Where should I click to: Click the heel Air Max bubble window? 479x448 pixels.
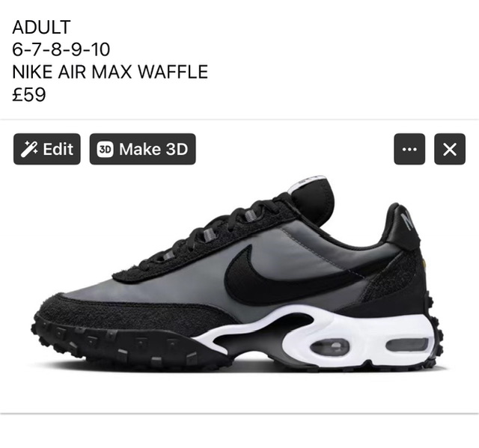pyautogui.click(x=407, y=345)
